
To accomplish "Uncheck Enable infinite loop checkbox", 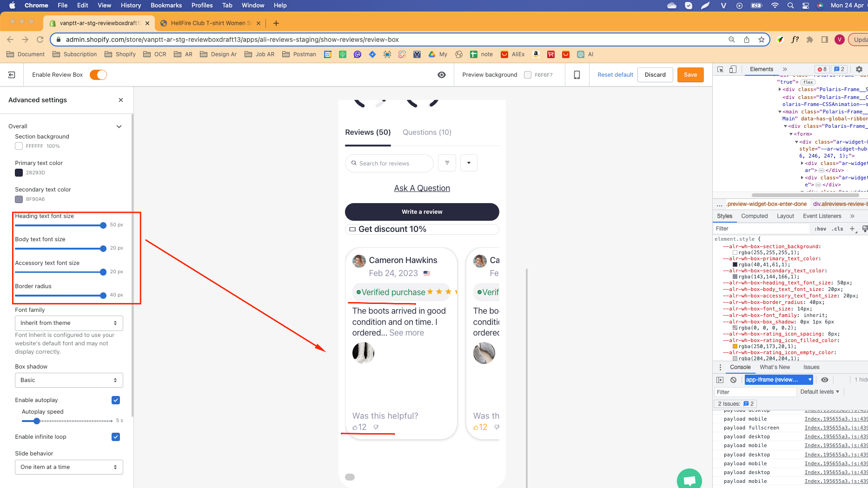I will [116, 437].
